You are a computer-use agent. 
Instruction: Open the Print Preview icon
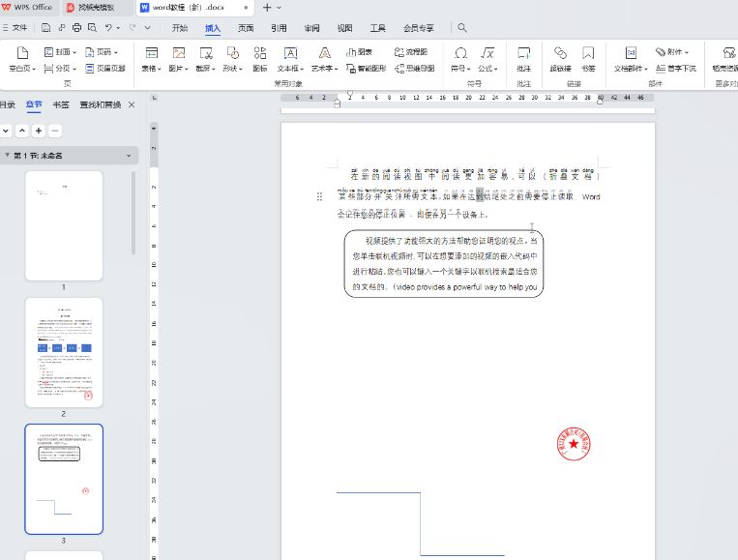point(92,28)
